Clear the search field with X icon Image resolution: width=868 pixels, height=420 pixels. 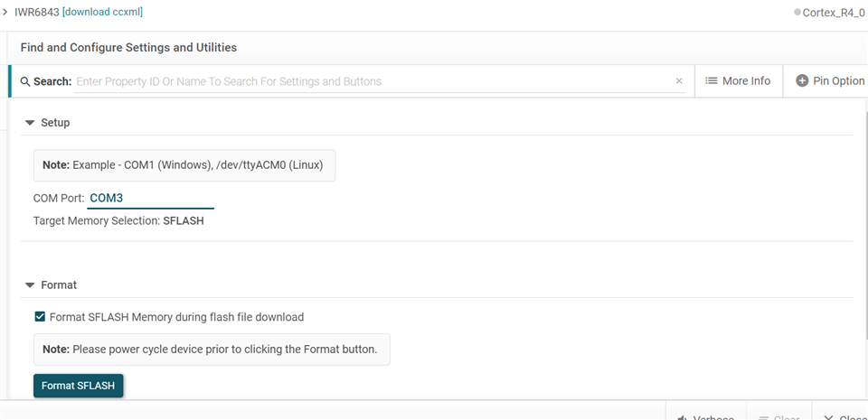[679, 81]
